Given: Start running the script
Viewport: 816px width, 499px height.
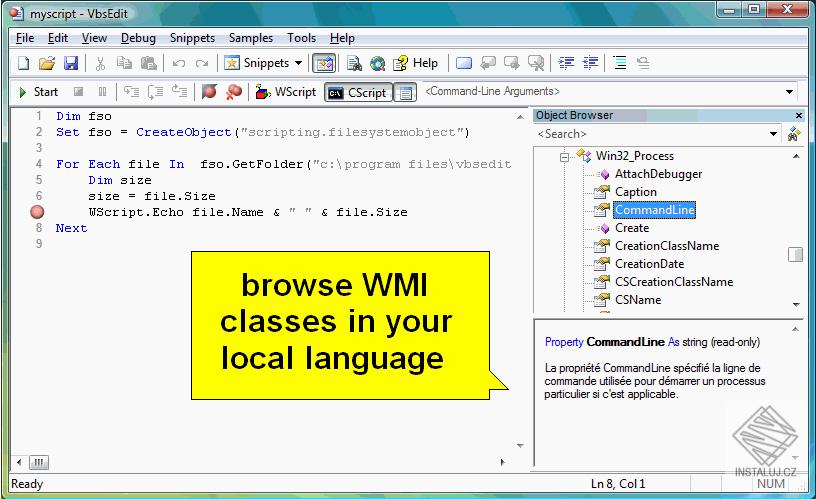Looking at the screenshot, I should 39,92.
